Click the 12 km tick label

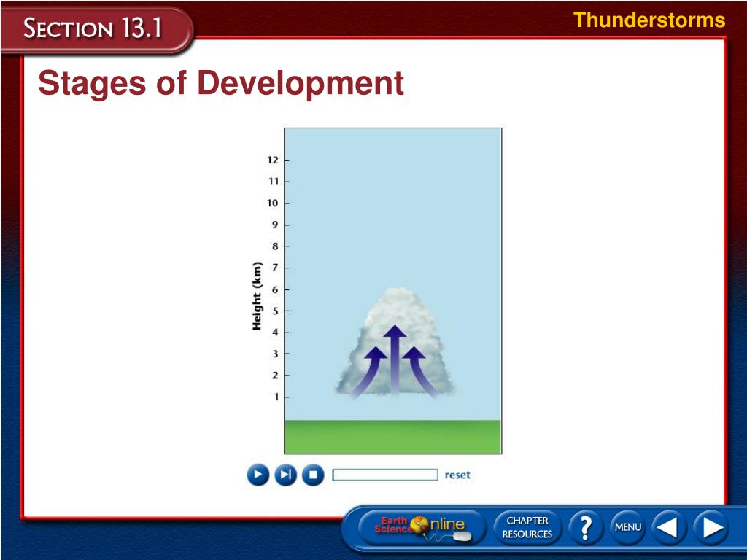[x=273, y=160]
